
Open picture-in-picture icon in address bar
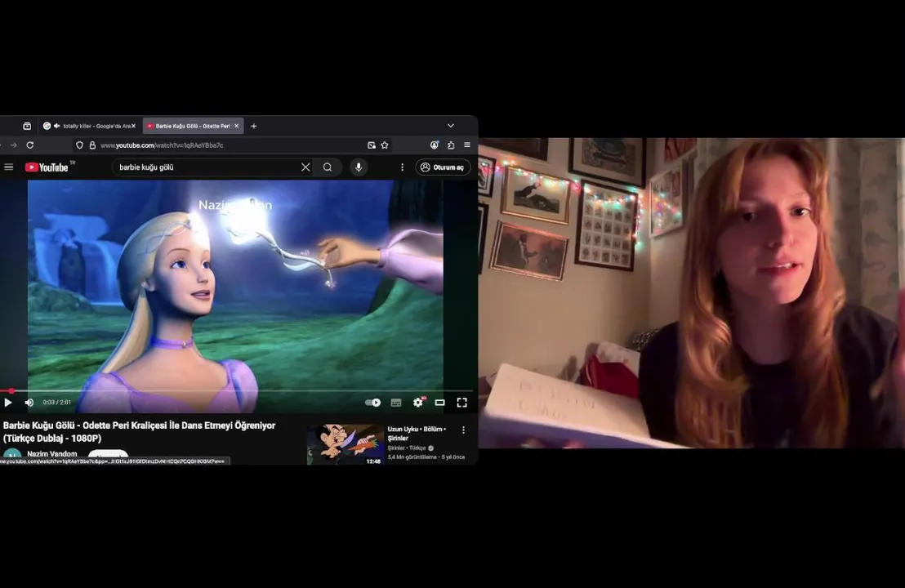[x=372, y=145]
